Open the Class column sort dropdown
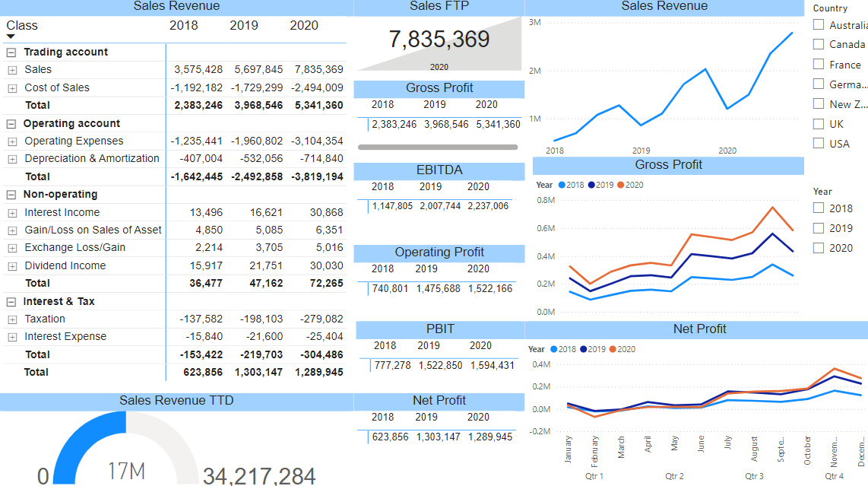The height and width of the screenshot is (486, 868). [11, 36]
